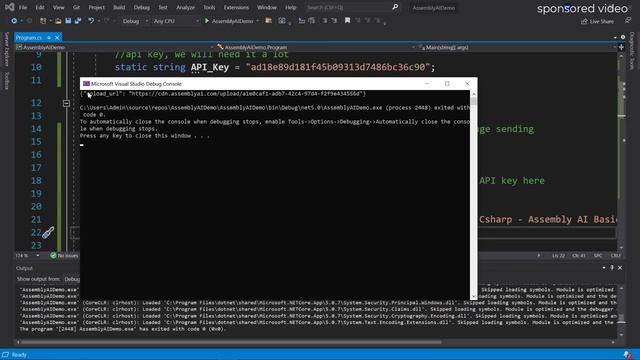Click the Output panel horizontal scrollbar
Image resolution: width=640 pixels, height=360 pixels.
point(231,342)
